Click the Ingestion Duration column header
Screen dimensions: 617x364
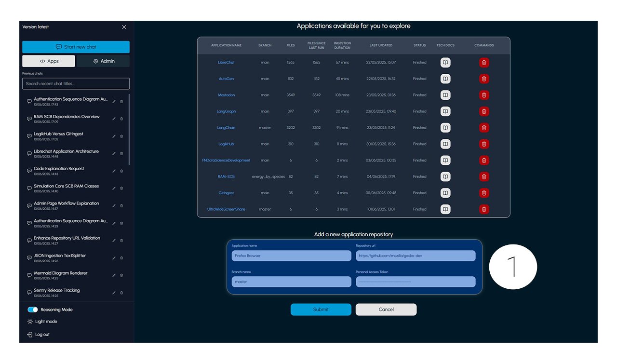(x=342, y=45)
